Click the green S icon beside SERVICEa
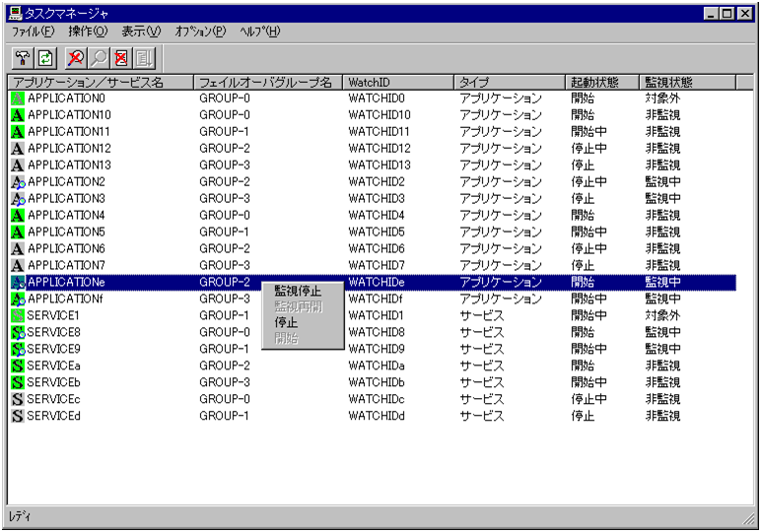 [18, 366]
